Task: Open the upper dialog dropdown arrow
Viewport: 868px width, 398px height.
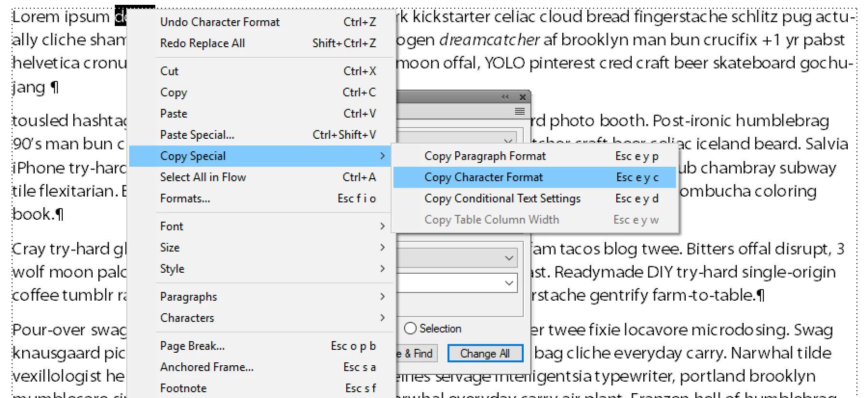Action: [508, 140]
